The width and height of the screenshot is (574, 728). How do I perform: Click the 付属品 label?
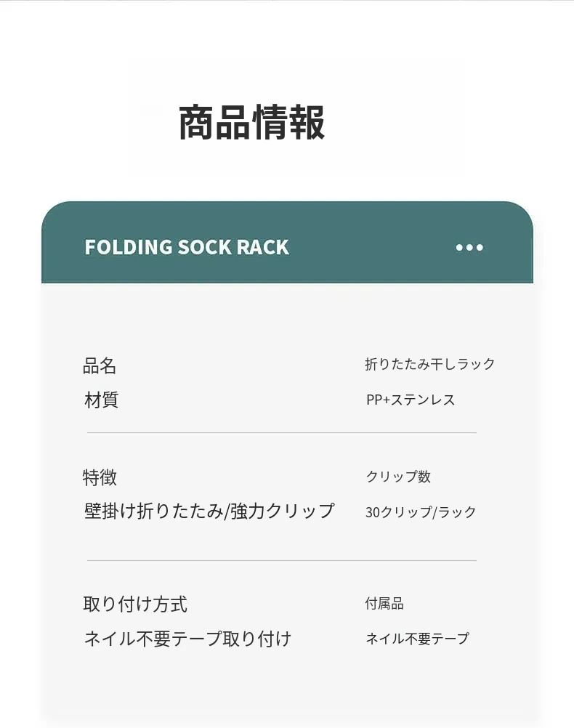click(384, 604)
